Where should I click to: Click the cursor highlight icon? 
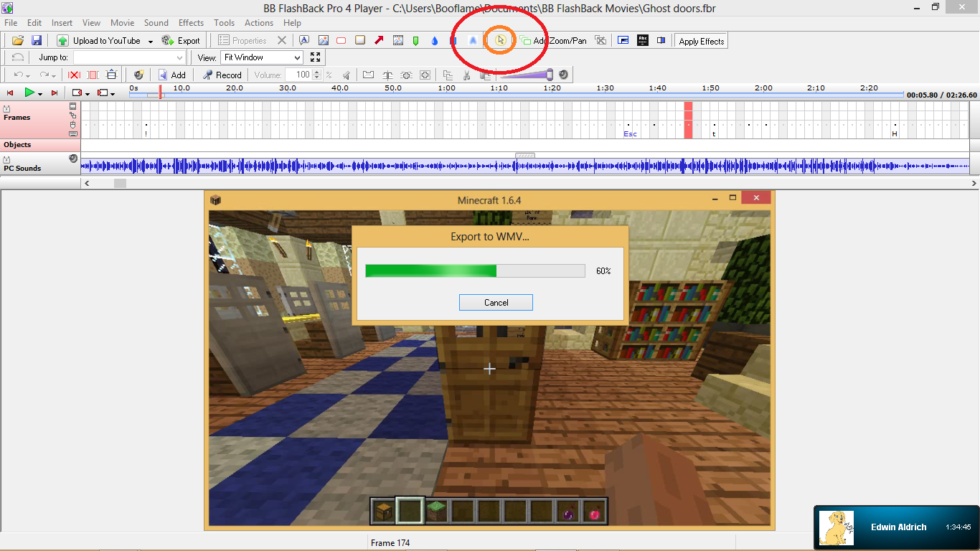(501, 40)
